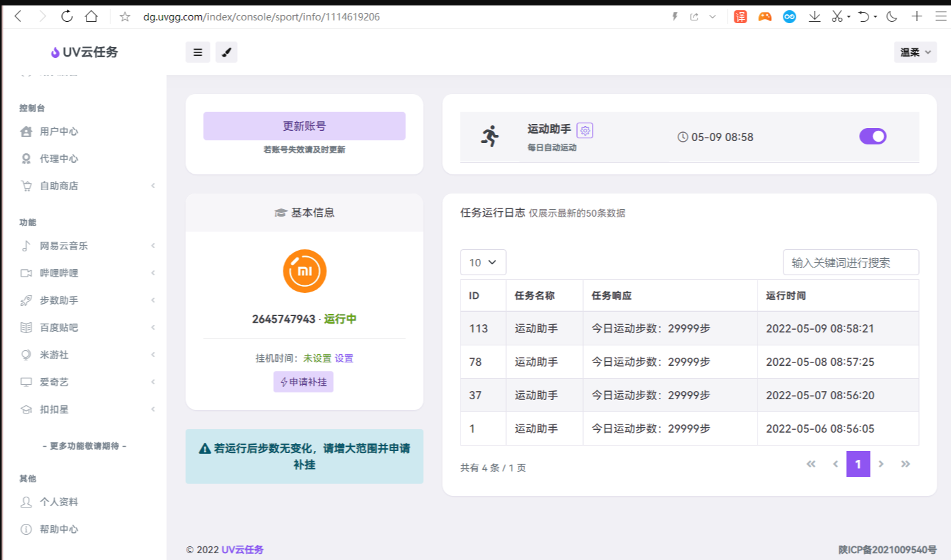The width and height of the screenshot is (951, 560).
Task: Click the browser home icon
Action: coord(91,16)
